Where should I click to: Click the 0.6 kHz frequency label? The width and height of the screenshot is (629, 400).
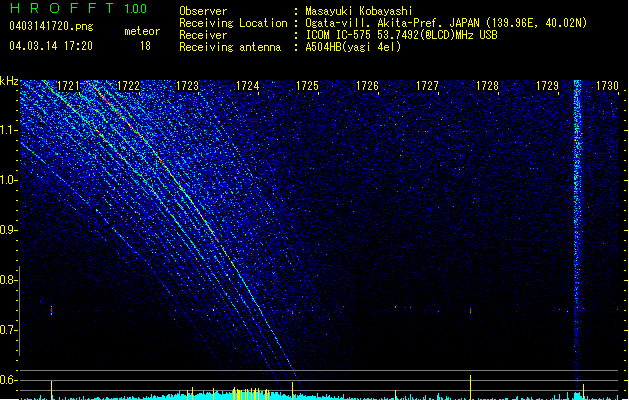pos(9,380)
